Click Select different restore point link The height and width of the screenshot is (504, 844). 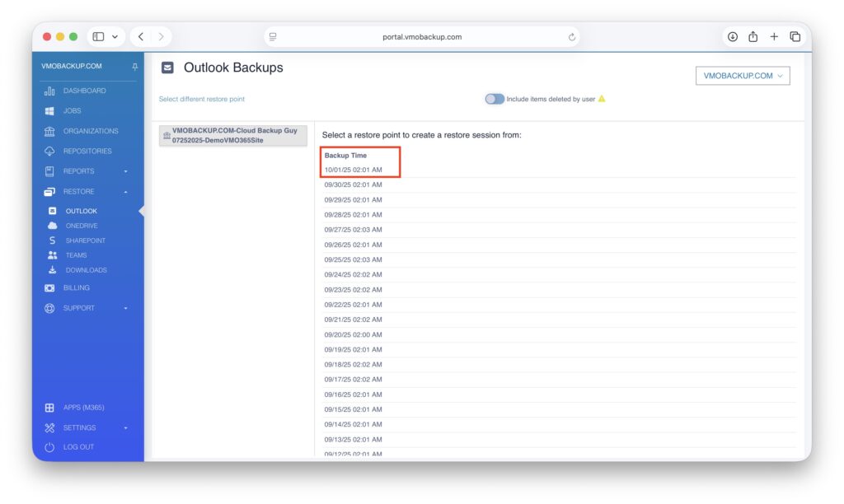(x=202, y=99)
